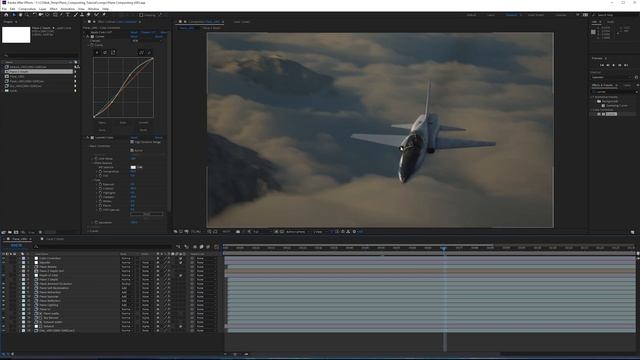Click the first curve tool icon above curves graph
This screenshot has width=640, height=360.
[x=97, y=52]
